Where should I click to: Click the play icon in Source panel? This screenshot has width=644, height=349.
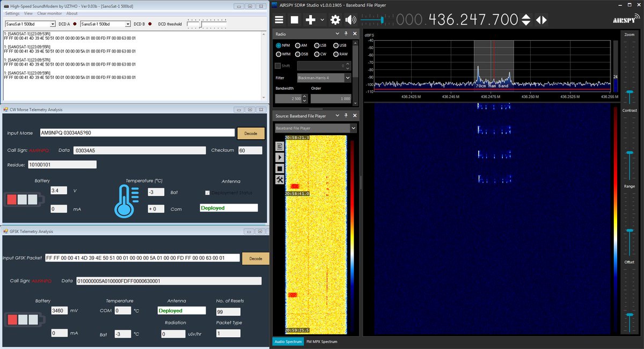(x=280, y=157)
